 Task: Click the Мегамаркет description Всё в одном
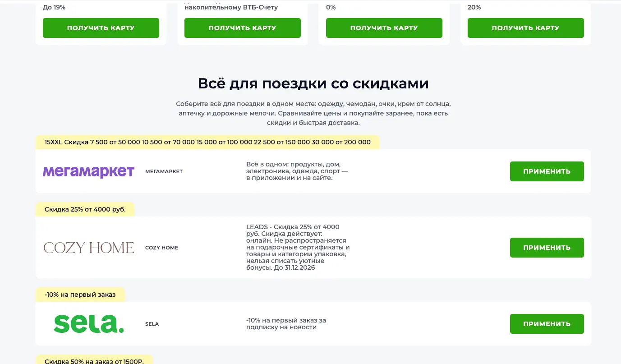(x=297, y=171)
